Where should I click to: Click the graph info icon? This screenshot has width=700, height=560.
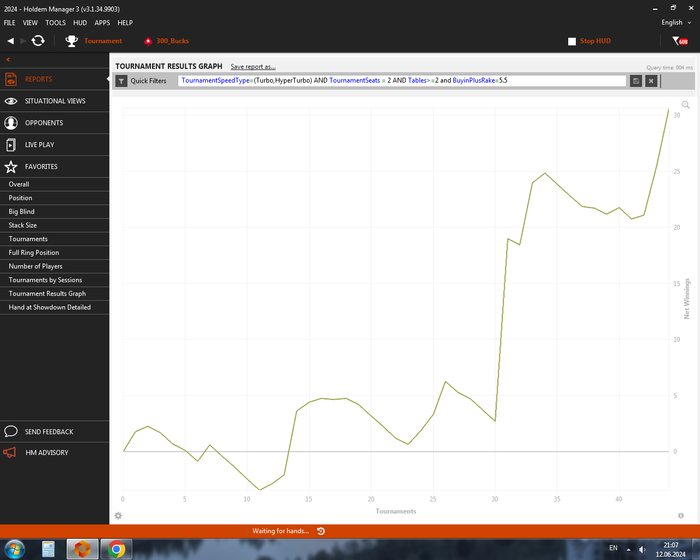click(x=681, y=516)
